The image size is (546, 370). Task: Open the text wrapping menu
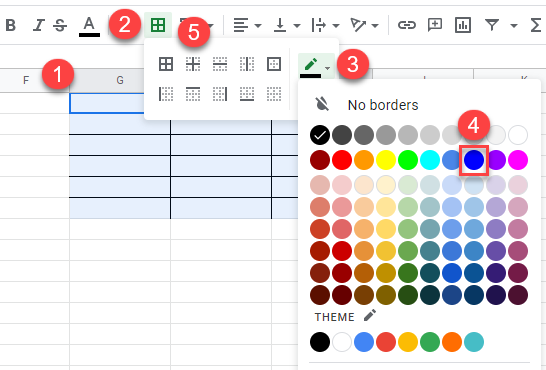coord(318,25)
